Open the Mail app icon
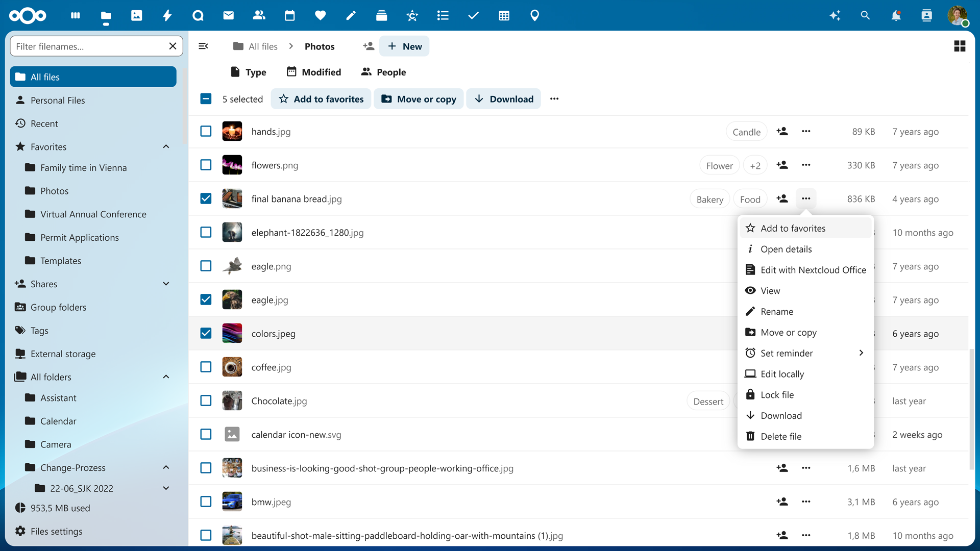The image size is (980, 551). (228, 15)
